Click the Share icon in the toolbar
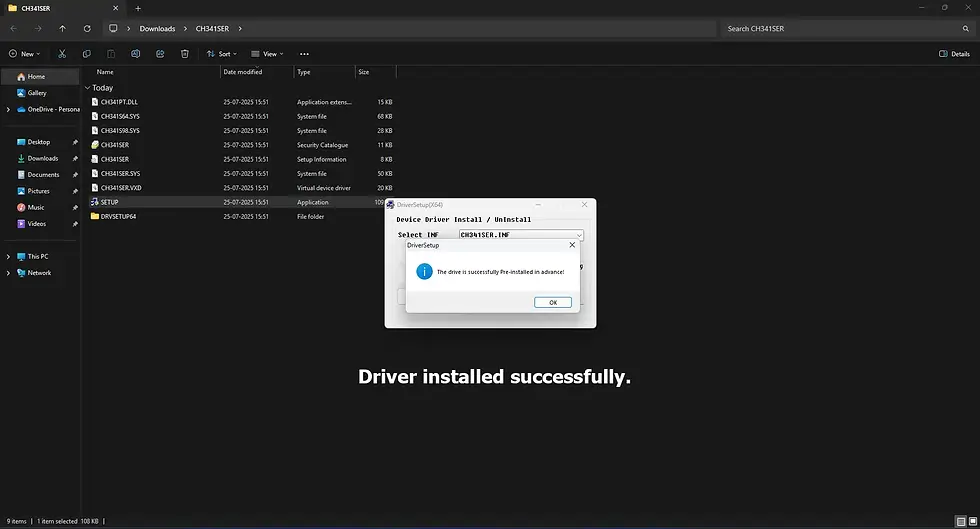 click(x=160, y=54)
